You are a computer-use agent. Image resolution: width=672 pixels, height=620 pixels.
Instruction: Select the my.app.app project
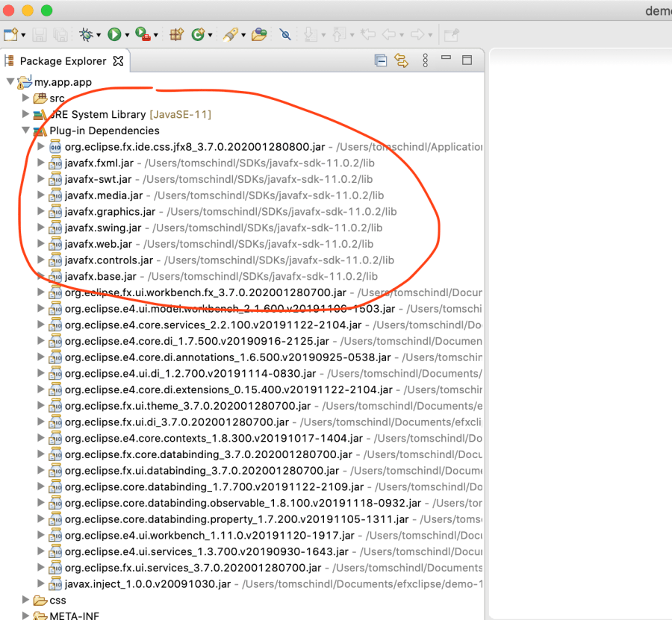(x=63, y=82)
